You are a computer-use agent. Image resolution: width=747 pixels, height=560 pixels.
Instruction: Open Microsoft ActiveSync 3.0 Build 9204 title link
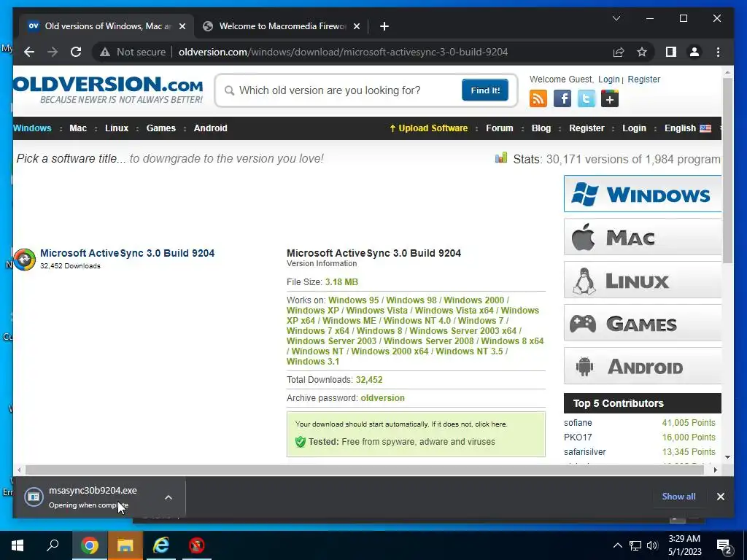tap(127, 253)
